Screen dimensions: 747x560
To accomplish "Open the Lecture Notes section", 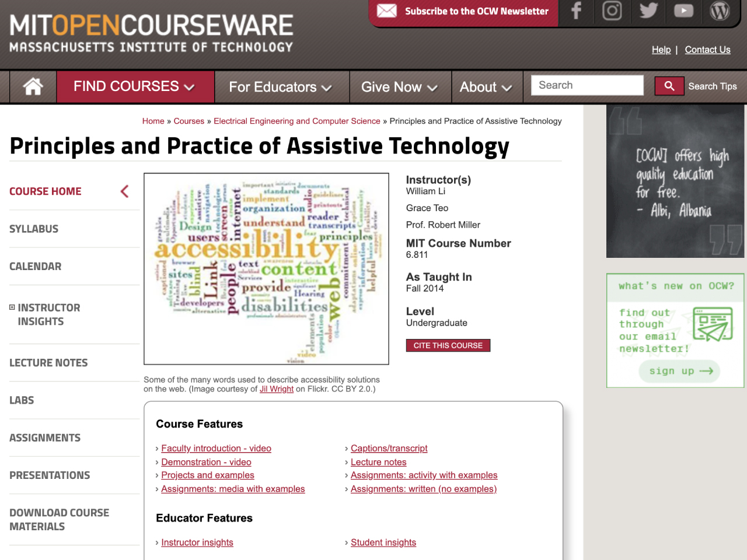I will coord(48,362).
